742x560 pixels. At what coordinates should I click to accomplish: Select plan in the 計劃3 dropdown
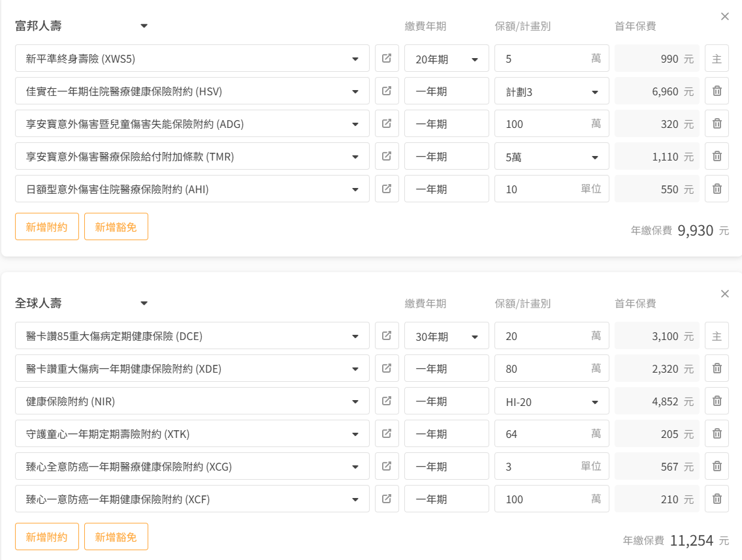(x=551, y=91)
